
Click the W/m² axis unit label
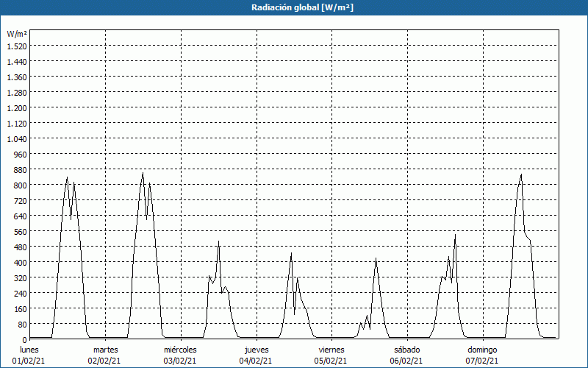17,34
